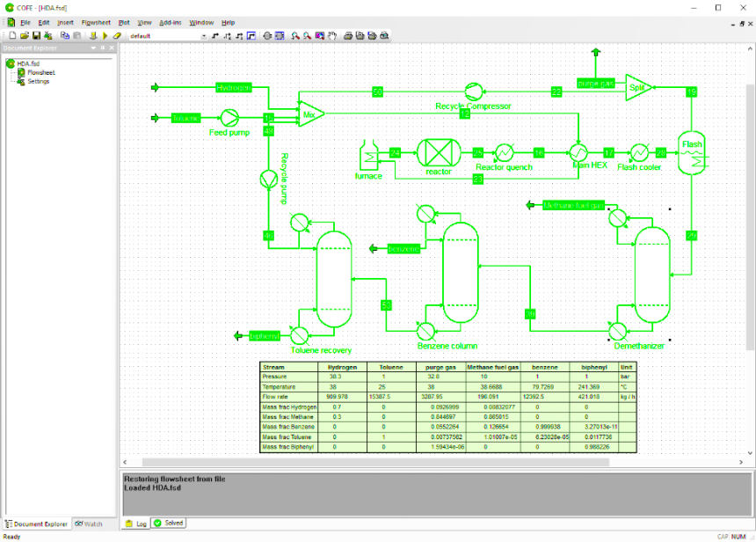Select the Hydrogen feed stream label
This screenshot has width=756, height=542.
point(233,87)
